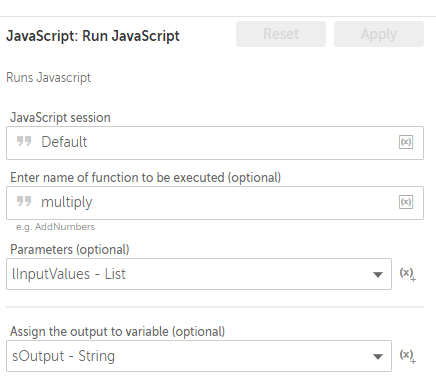Toggle text mode quote icon beside multiply

(x=24, y=201)
